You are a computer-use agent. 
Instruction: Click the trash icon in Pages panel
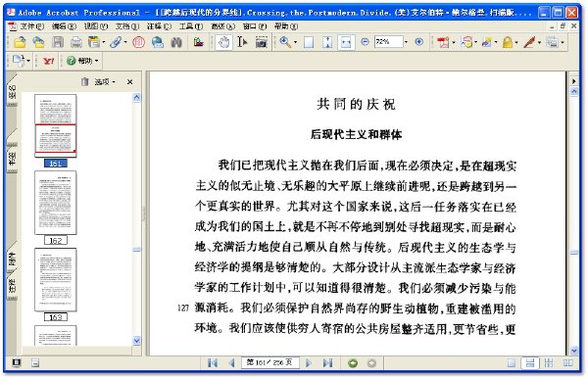(x=85, y=81)
